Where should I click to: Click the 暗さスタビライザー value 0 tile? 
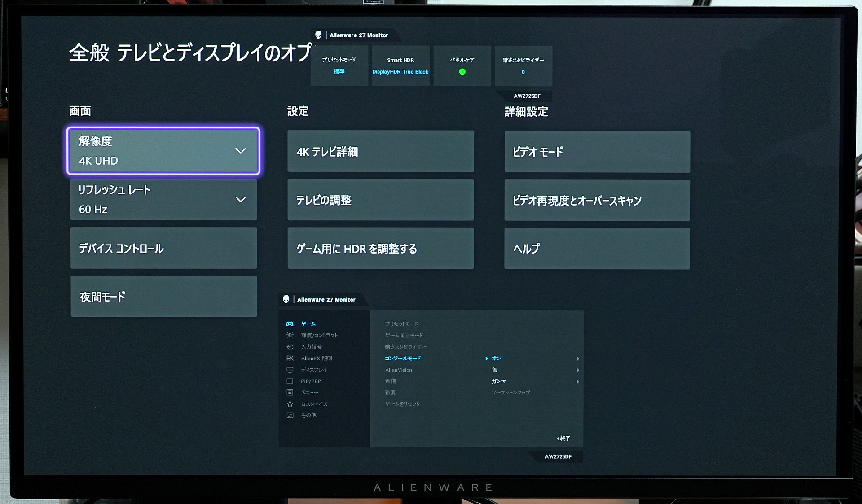[x=523, y=66]
